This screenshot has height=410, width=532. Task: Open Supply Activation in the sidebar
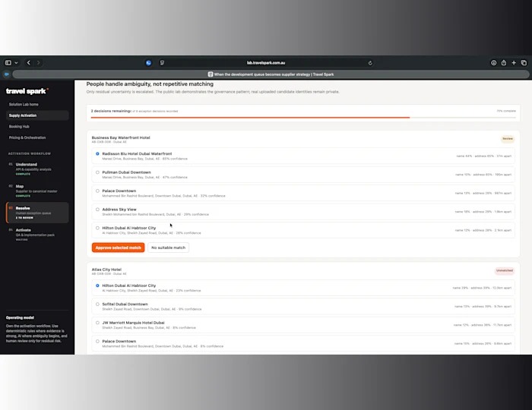[37, 115]
